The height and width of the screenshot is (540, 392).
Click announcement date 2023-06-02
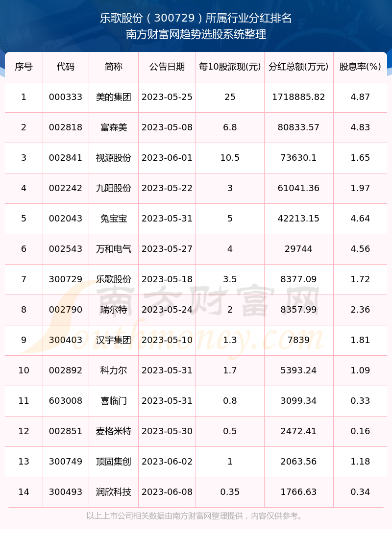167,462
